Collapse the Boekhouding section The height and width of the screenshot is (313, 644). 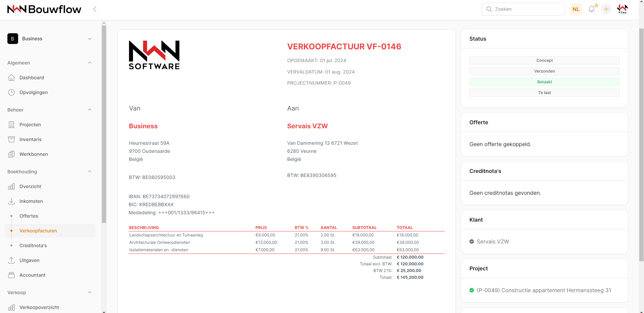tap(90, 172)
